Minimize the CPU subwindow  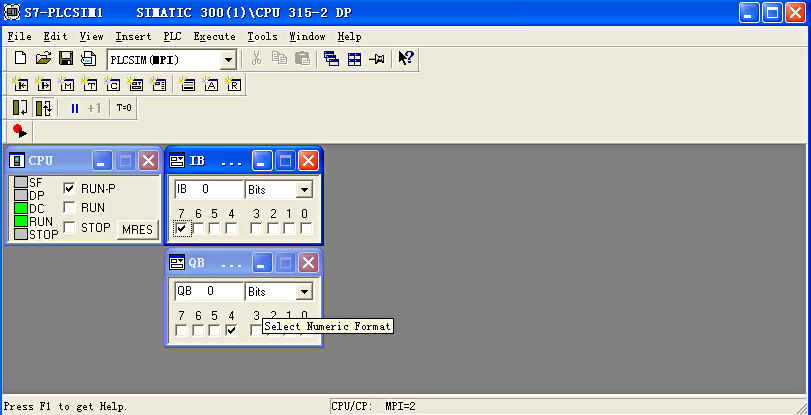pos(102,161)
